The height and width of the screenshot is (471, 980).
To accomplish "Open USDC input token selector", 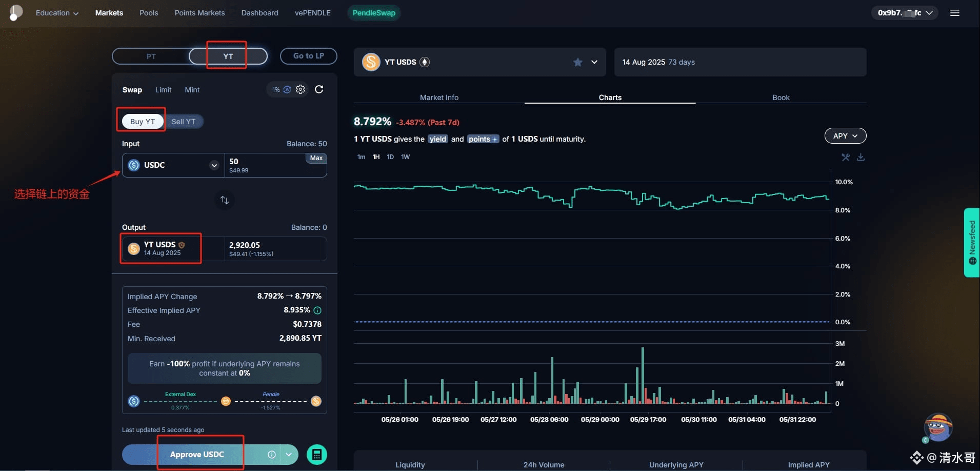I will click(x=173, y=165).
